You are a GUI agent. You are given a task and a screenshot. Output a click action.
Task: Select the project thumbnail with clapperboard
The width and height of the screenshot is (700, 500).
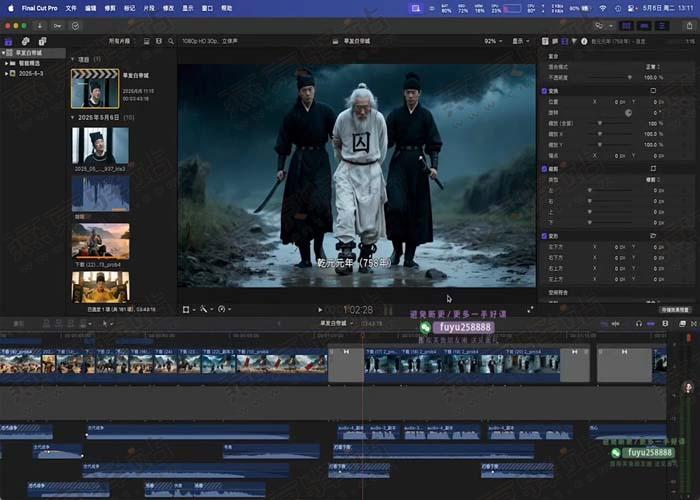pos(95,88)
